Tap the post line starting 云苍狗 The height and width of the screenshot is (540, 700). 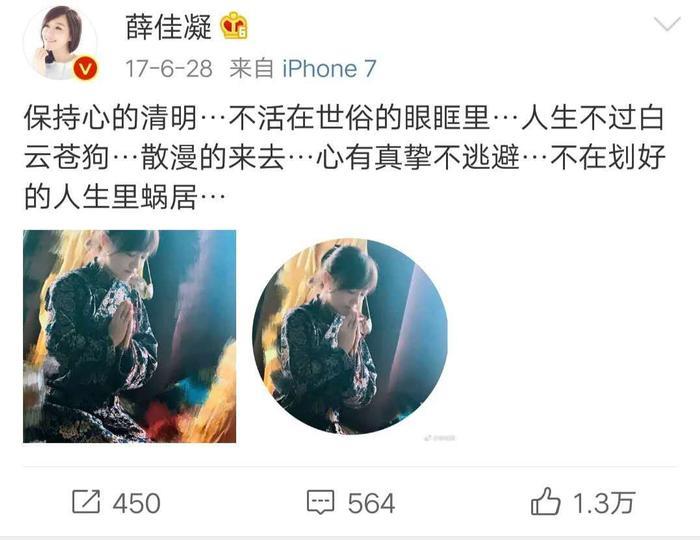click(x=345, y=157)
